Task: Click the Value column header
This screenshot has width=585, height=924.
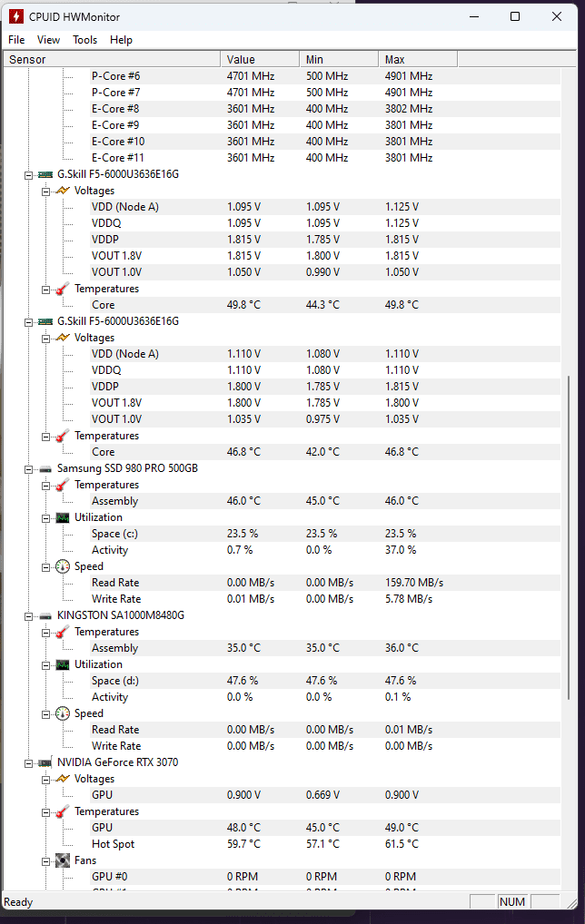Action: (x=260, y=60)
